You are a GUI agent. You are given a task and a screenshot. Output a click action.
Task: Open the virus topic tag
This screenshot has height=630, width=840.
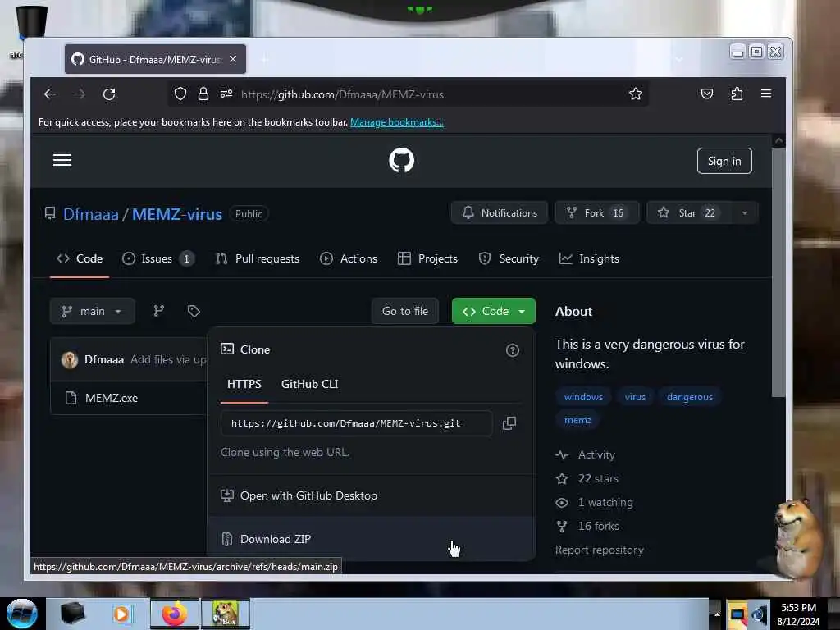(x=635, y=397)
